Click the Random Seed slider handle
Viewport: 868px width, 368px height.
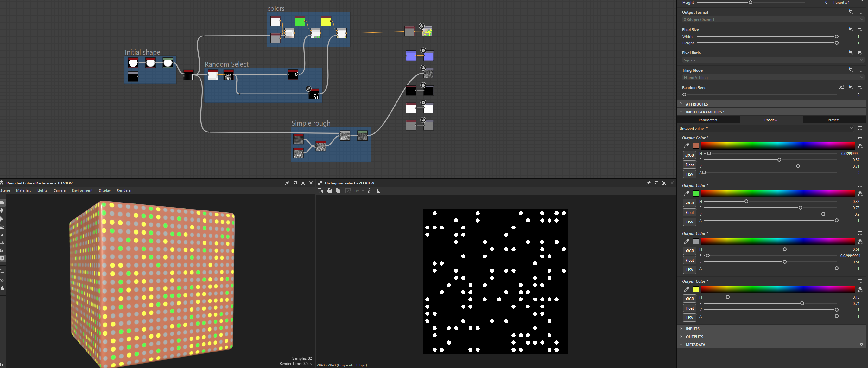[684, 94]
